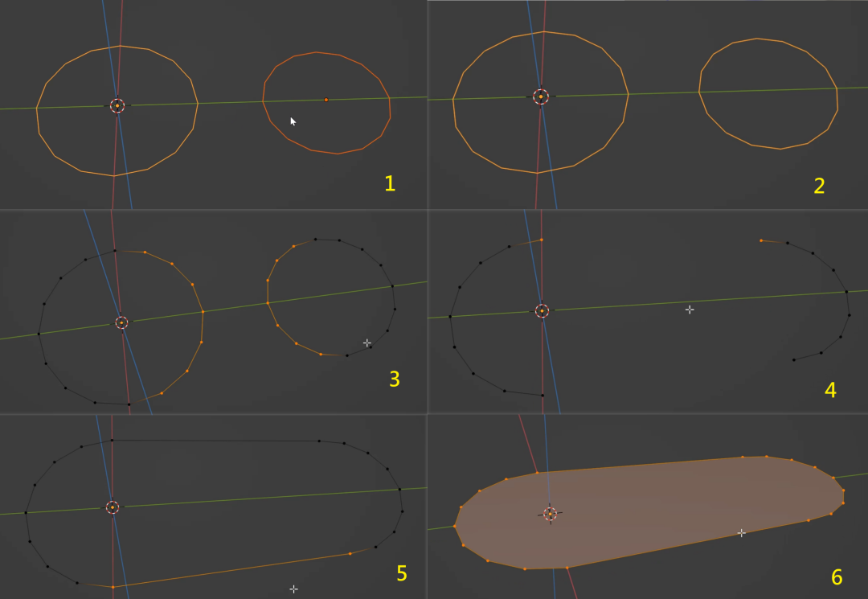Click the 3D cursor in panel 4
The image size is (868, 599).
542,311
